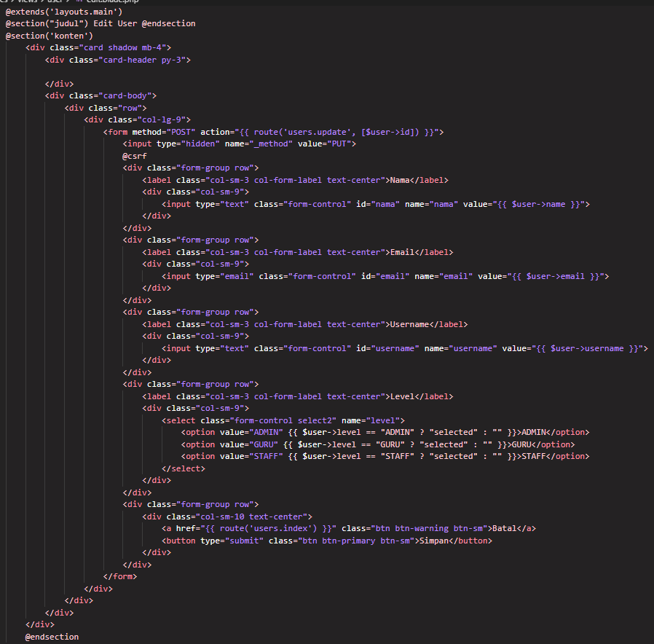Image resolution: width=654 pixels, height=644 pixels.
Task: Click the 'Username' label text
Action: click(409, 324)
